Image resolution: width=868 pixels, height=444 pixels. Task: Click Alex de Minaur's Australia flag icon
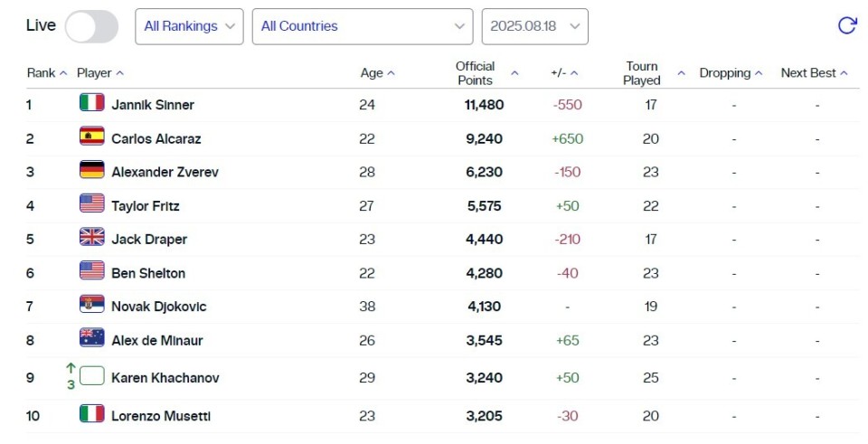click(x=92, y=339)
